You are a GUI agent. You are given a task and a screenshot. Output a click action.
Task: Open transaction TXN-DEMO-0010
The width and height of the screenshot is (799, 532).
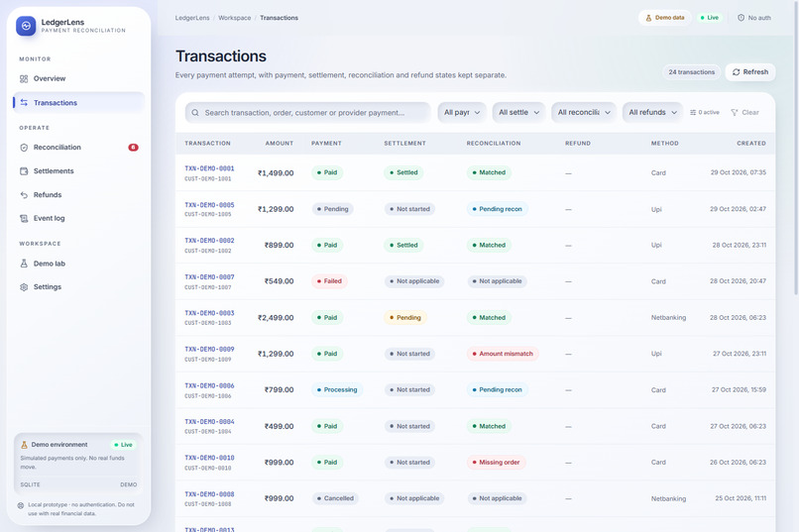point(209,458)
